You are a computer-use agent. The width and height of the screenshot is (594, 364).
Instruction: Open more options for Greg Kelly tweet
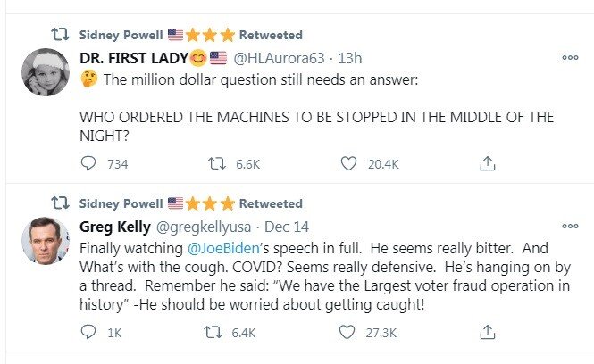569,226
